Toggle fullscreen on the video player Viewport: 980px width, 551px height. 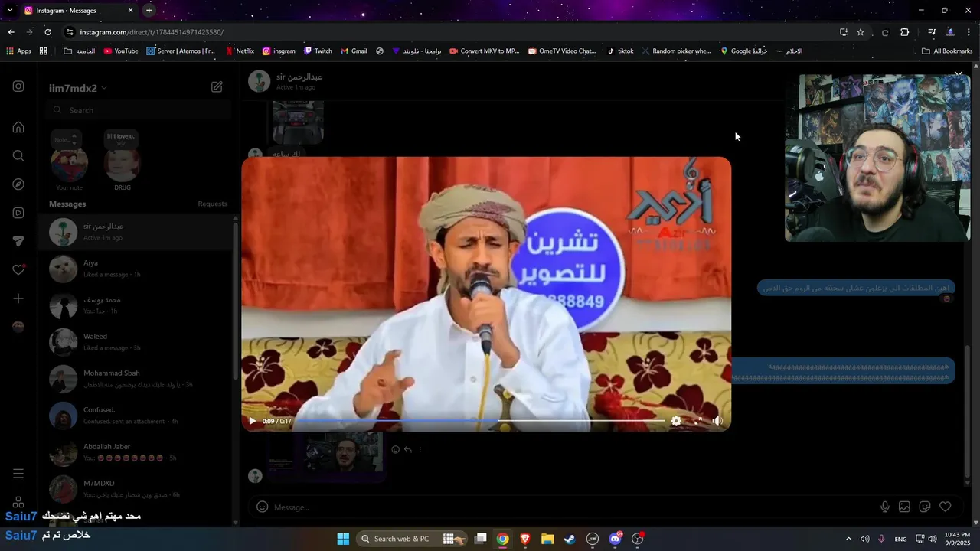(x=697, y=421)
